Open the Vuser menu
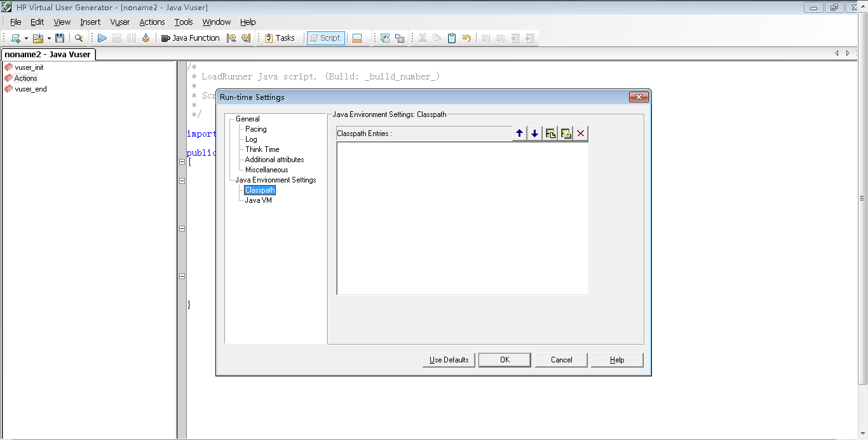Image resolution: width=868 pixels, height=440 pixels. click(120, 22)
